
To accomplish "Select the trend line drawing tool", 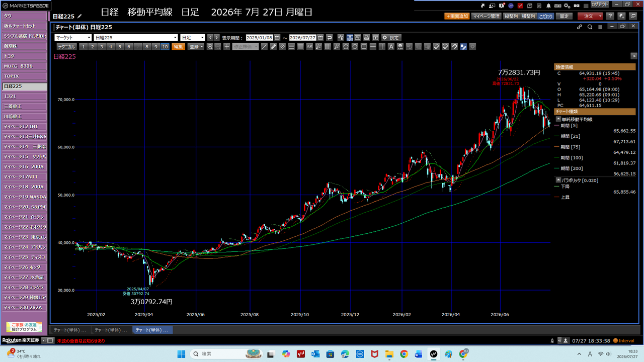I will pyautogui.click(x=264, y=47).
